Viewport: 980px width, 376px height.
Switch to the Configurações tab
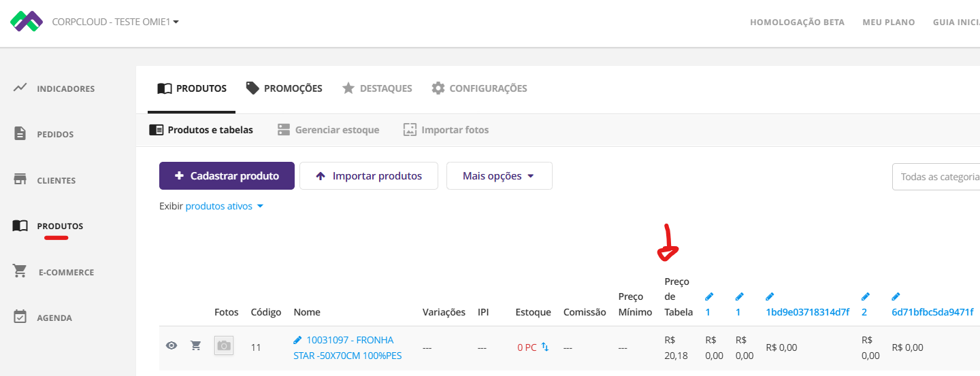(480, 88)
